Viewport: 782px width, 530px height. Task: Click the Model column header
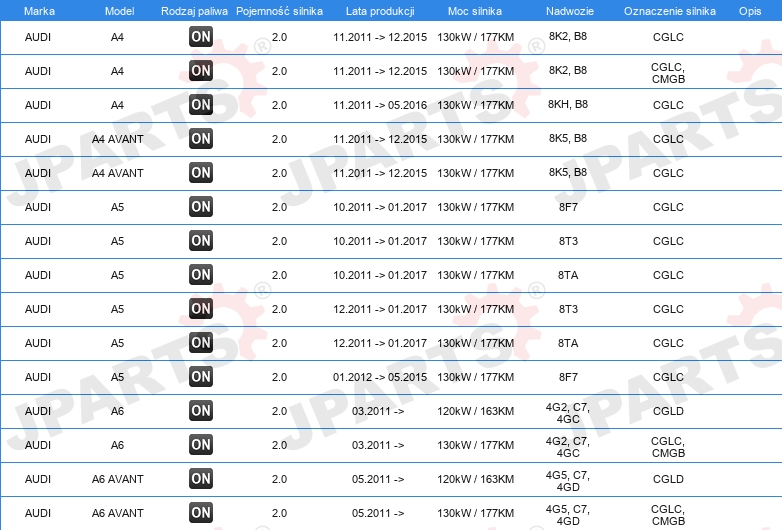pos(119,11)
